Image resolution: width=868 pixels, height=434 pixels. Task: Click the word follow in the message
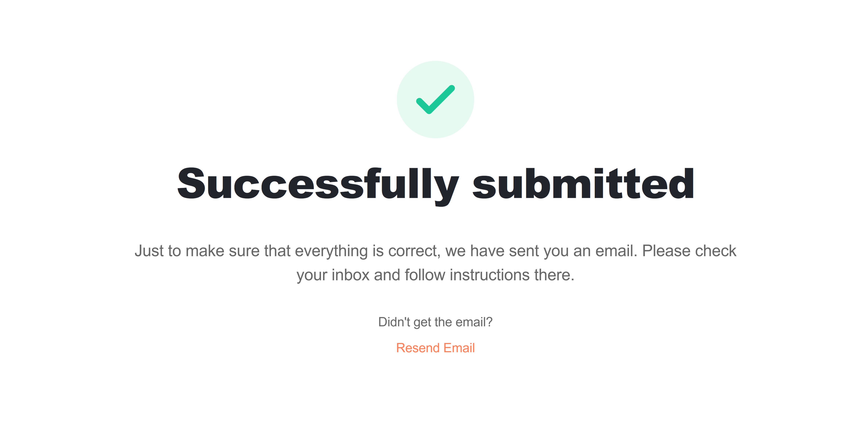click(x=425, y=275)
